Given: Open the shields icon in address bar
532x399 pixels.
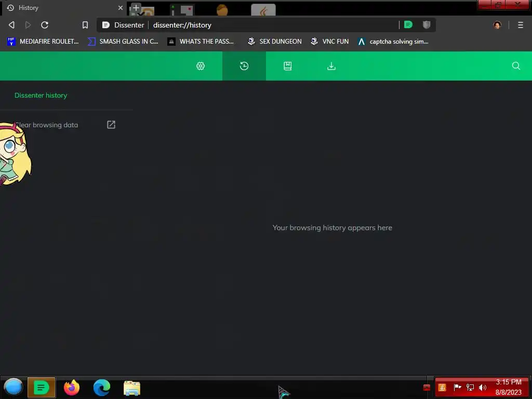Looking at the screenshot, I should 427,24.
